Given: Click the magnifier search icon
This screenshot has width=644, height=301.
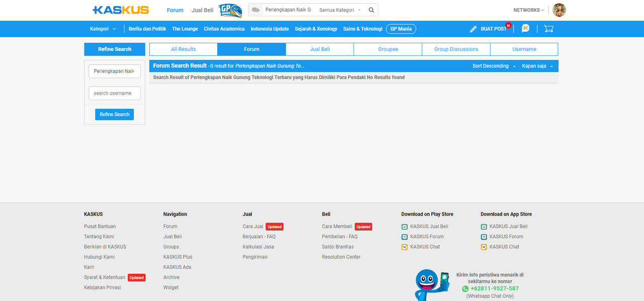Looking at the screenshot, I should click(x=371, y=10).
